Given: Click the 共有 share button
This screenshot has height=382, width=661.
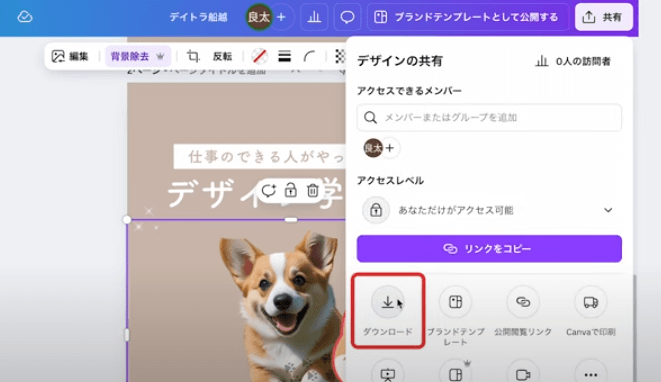Looking at the screenshot, I should [604, 17].
